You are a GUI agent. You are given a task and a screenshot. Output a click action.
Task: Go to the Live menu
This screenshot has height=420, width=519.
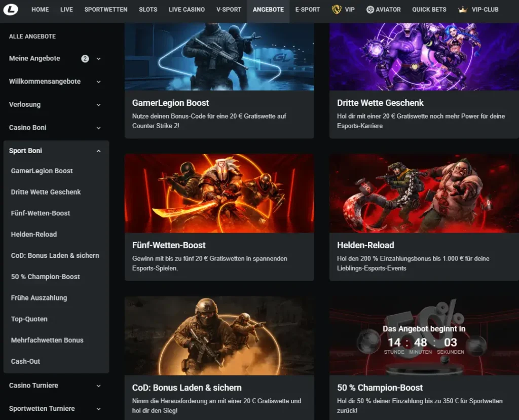pos(66,10)
